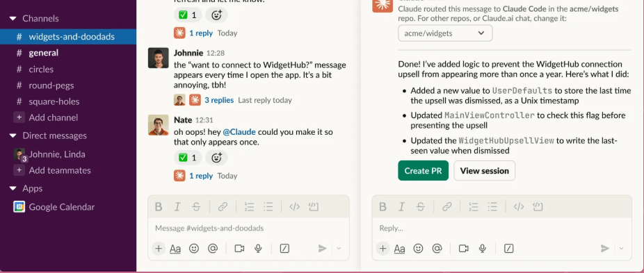The width and height of the screenshot is (644, 273).
Task: Open 3 replies thread under Johnnie's message
Action: 219,100
